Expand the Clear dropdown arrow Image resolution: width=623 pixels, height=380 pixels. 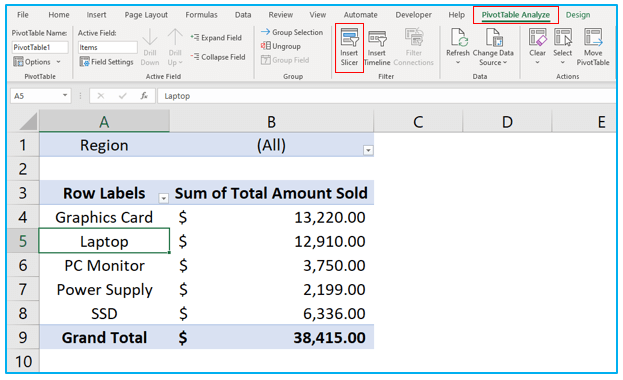[x=537, y=62]
